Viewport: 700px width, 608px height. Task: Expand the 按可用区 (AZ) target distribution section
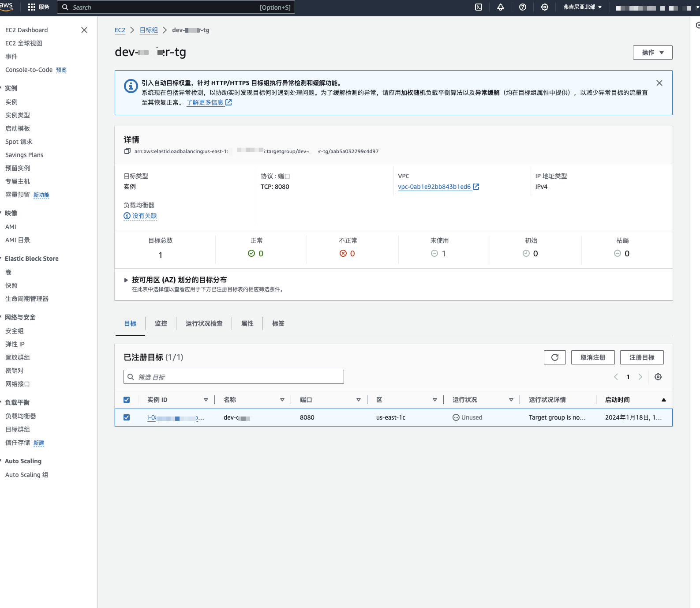[126, 280]
